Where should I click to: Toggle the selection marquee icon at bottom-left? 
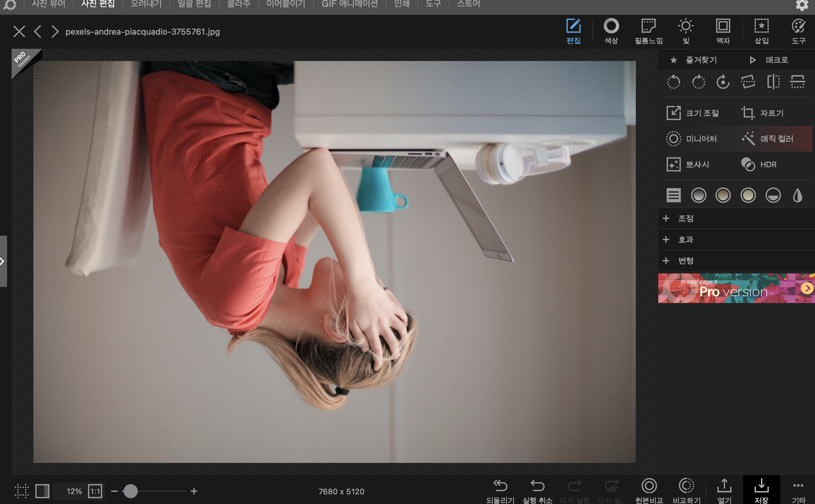22,491
